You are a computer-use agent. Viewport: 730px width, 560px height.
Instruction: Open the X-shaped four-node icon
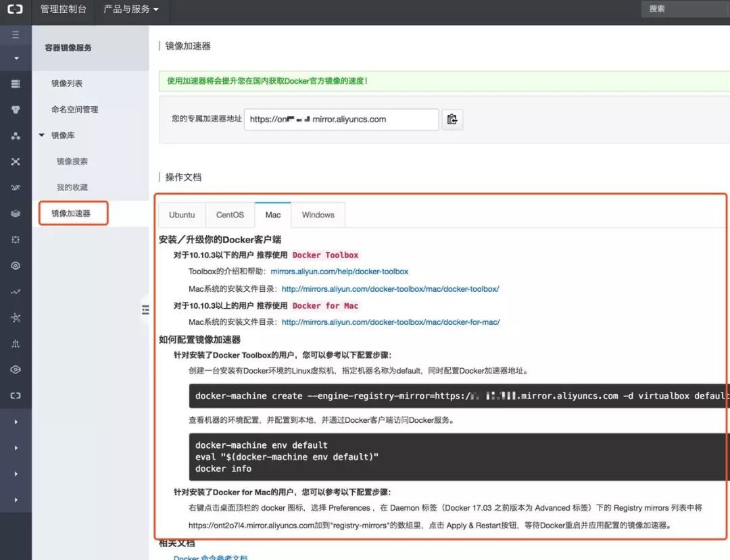(16, 162)
